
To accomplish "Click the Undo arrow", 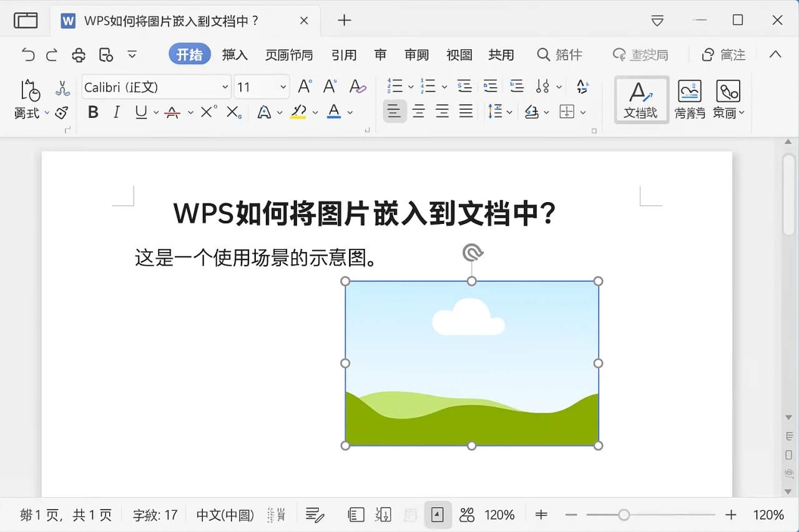I will pos(27,55).
